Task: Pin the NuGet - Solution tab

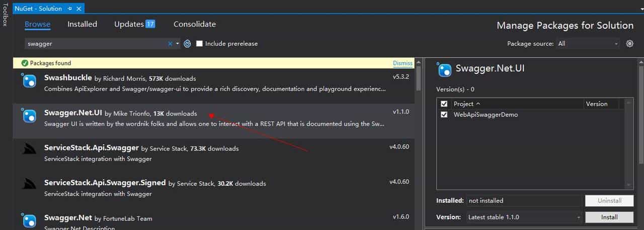Action: coord(70,9)
